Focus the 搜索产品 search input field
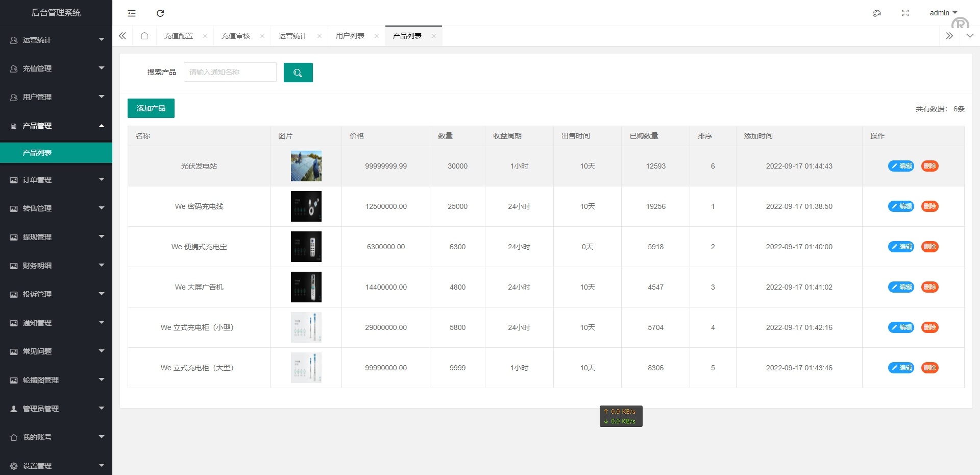The image size is (980, 475). click(230, 72)
